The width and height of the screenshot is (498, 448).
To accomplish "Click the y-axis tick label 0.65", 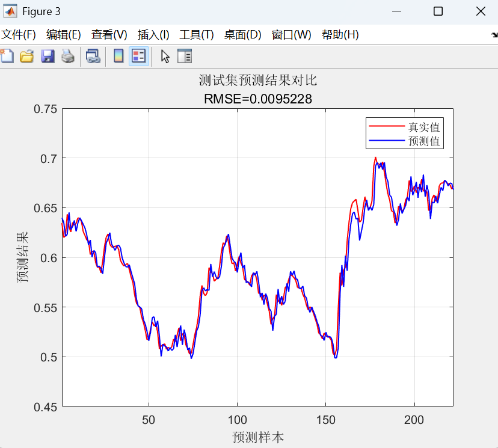I will [46, 208].
